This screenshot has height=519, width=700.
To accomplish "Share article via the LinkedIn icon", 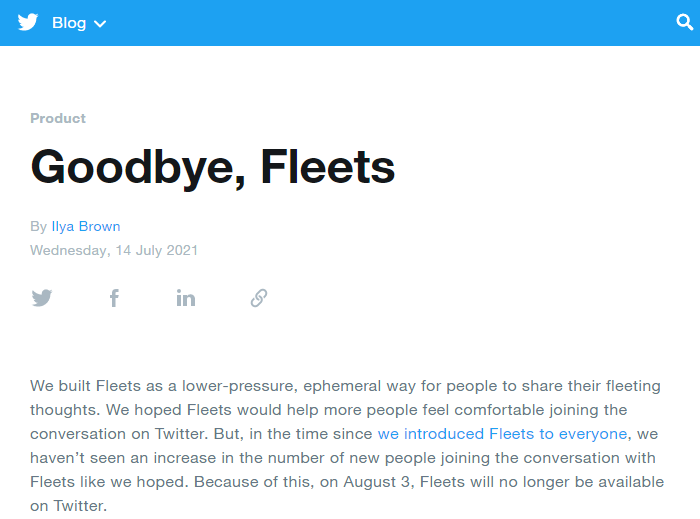I will [186, 298].
